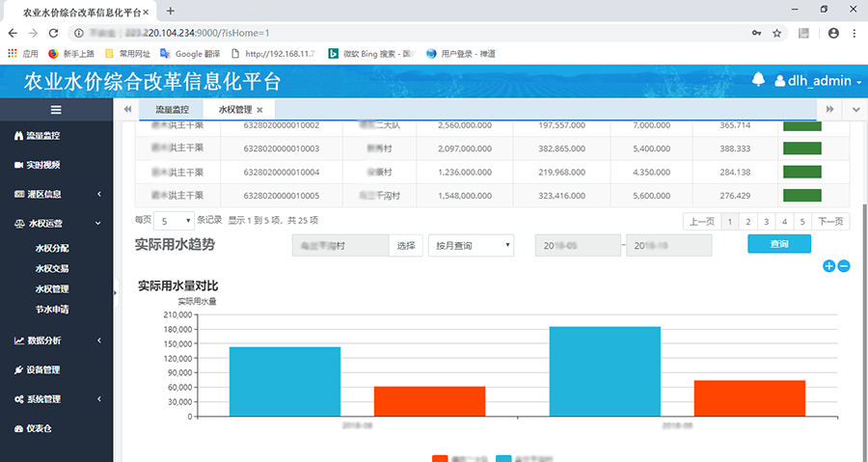Viewport: 868px width, 462px height.
Task: Toggle the sidebar with the hamburger icon
Action: click(56, 110)
